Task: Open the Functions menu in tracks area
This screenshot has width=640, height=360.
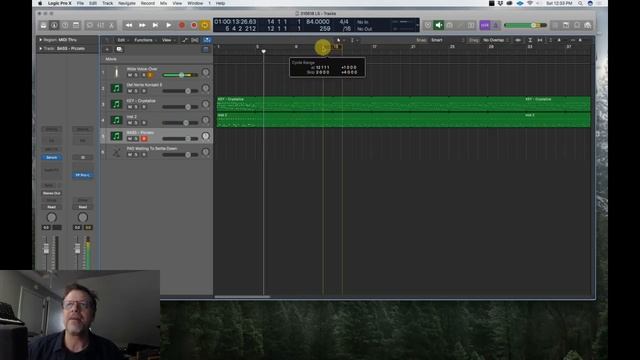Action: click(144, 40)
